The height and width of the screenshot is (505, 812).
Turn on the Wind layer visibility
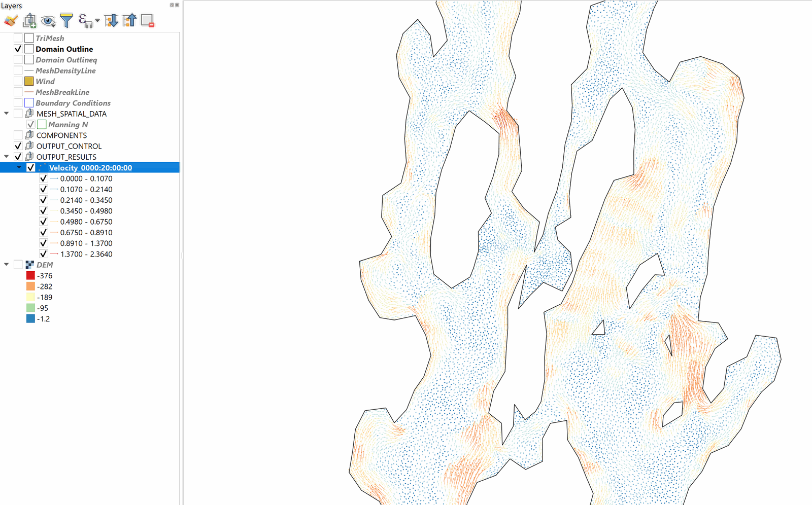[x=18, y=82]
